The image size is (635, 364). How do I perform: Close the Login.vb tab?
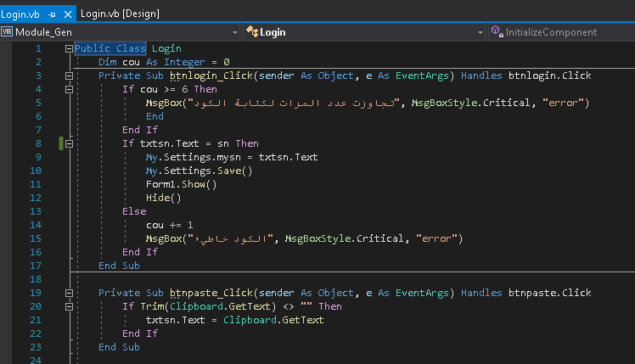(x=68, y=14)
